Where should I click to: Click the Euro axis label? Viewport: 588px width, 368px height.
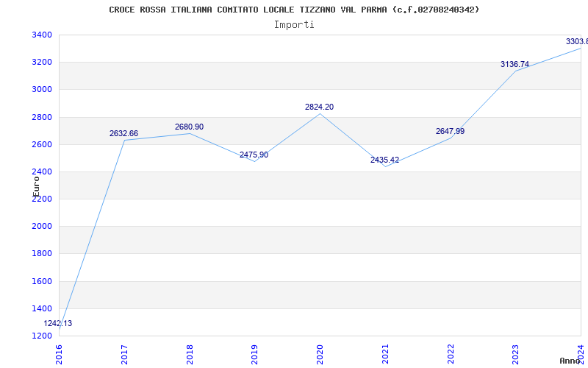36,186
